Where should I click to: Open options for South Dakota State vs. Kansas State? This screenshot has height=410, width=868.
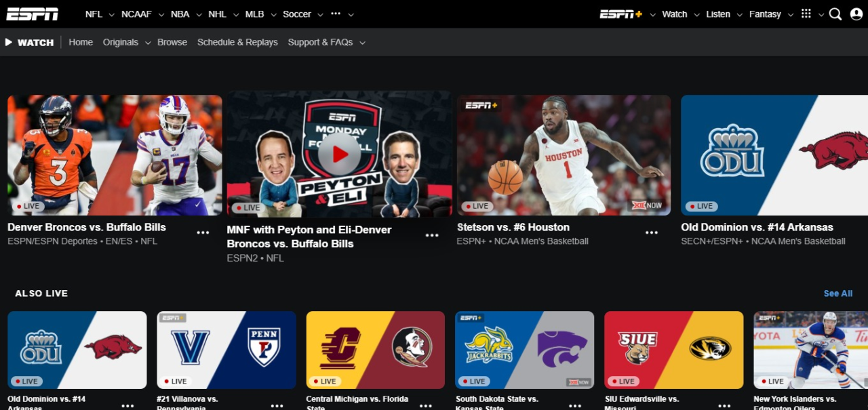click(575, 405)
